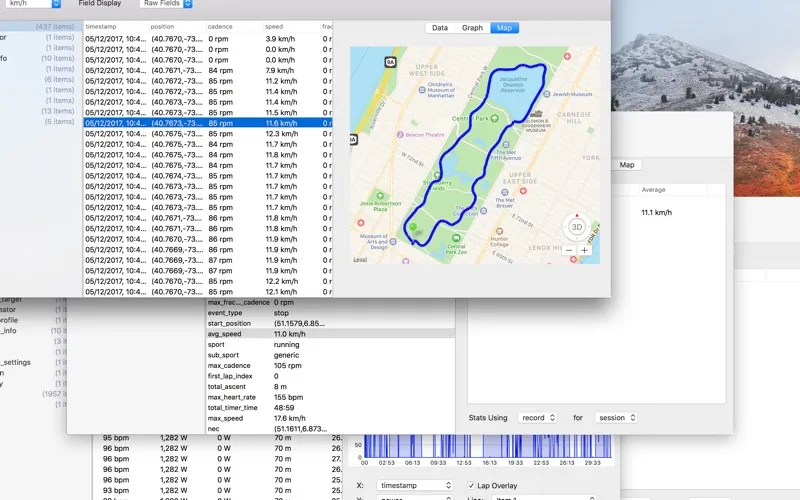Sort by the speed column header
The width and height of the screenshot is (800, 500).
pos(291,27)
